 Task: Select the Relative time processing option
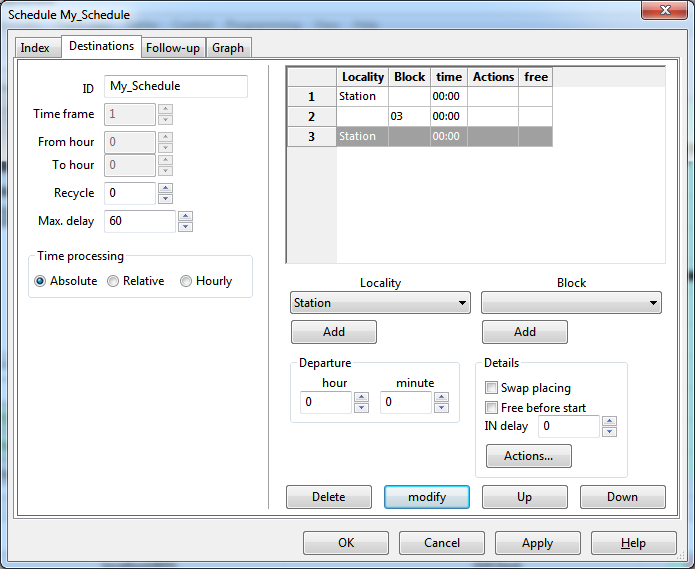tap(113, 281)
